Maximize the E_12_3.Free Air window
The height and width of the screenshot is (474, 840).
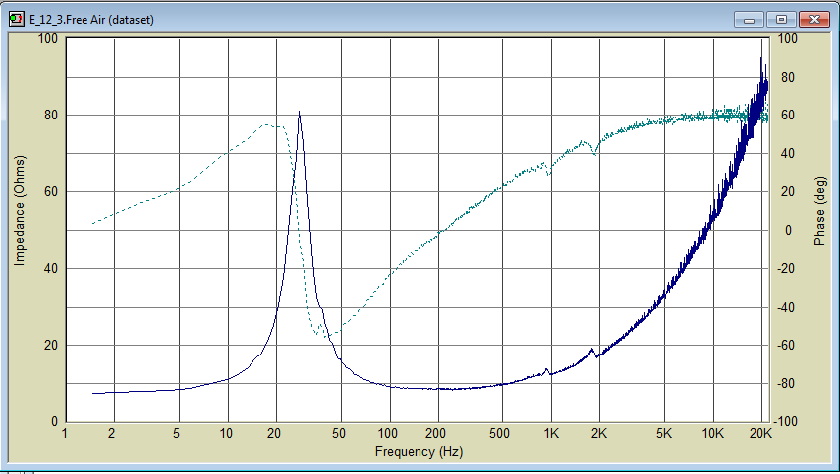(781, 20)
